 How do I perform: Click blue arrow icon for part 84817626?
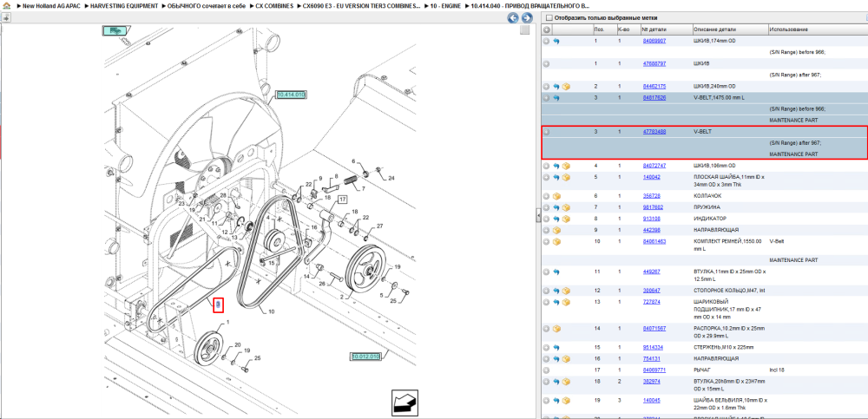pyautogui.click(x=556, y=98)
